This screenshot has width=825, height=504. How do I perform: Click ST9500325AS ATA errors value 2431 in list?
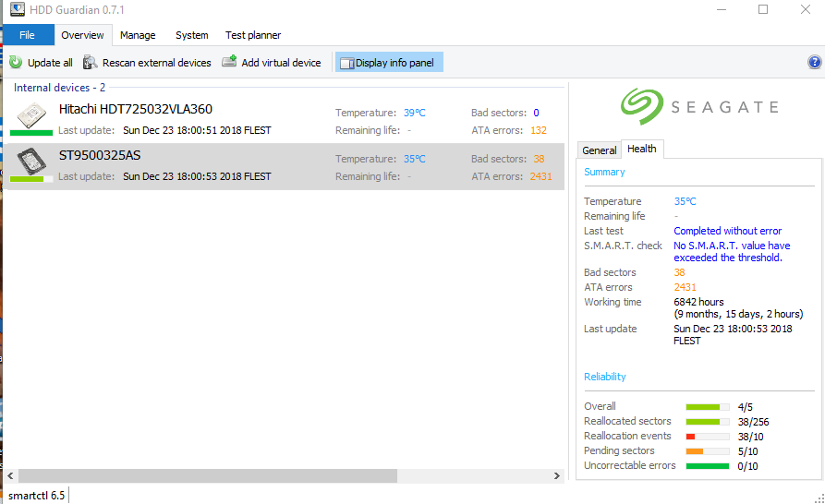coord(540,176)
